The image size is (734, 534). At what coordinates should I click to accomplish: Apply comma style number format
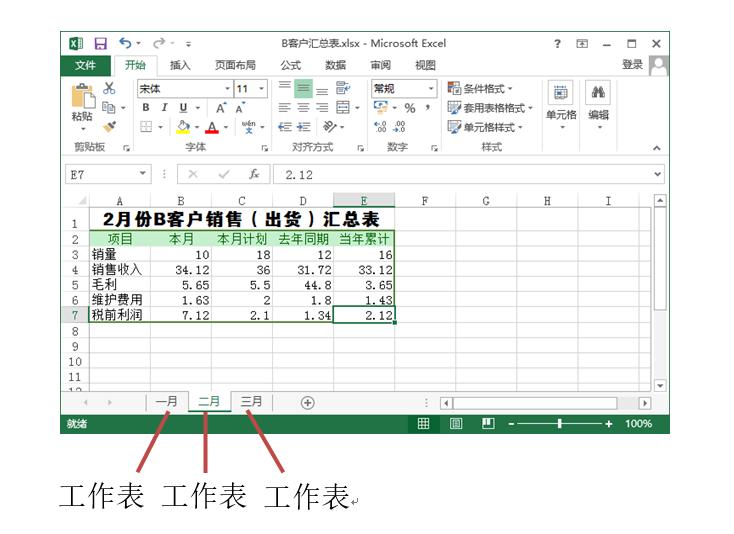click(428, 108)
